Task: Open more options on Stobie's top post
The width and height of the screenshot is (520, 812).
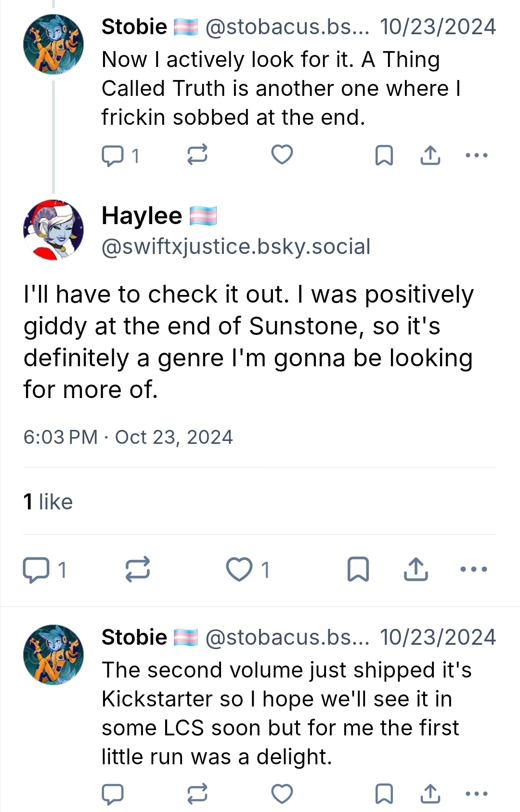Action: (x=477, y=155)
